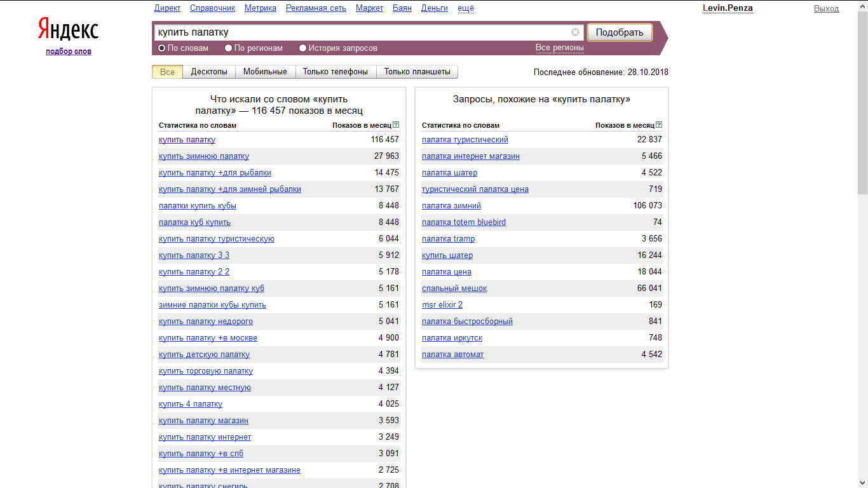Open the 'зимние палатки кубы купить' query

click(212, 305)
